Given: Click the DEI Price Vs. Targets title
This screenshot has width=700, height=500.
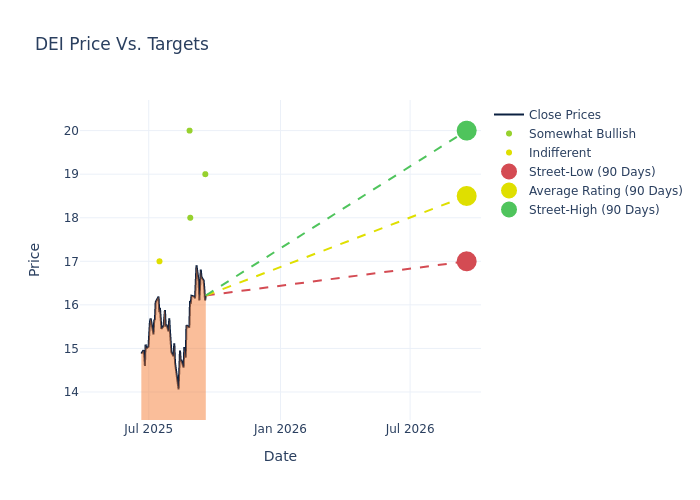Looking at the screenshot, I should pos(122,44).
